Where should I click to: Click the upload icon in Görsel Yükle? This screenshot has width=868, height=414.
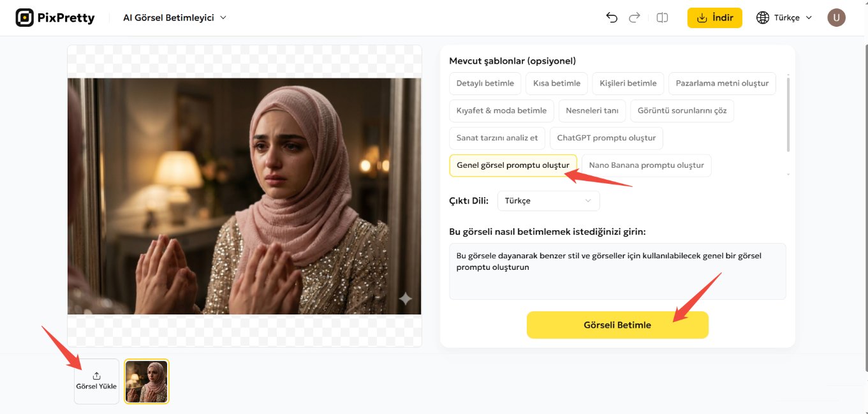(96, 376)
